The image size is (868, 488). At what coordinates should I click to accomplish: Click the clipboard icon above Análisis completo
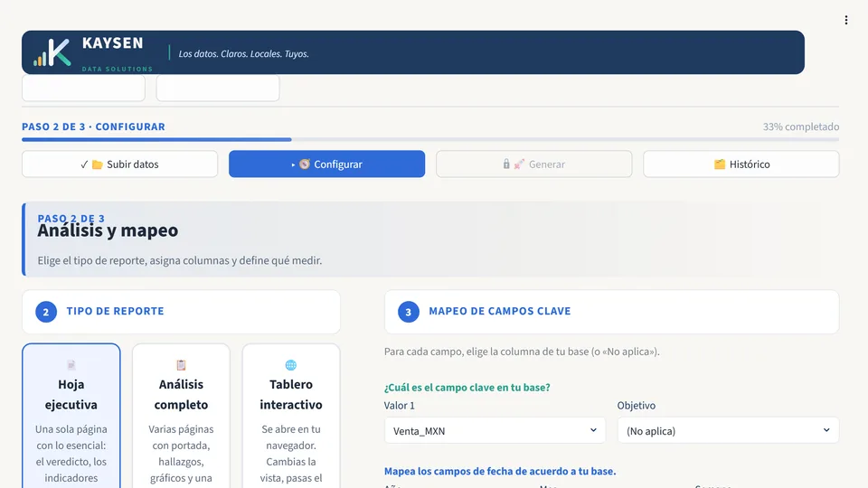click(x=181, y=365)
